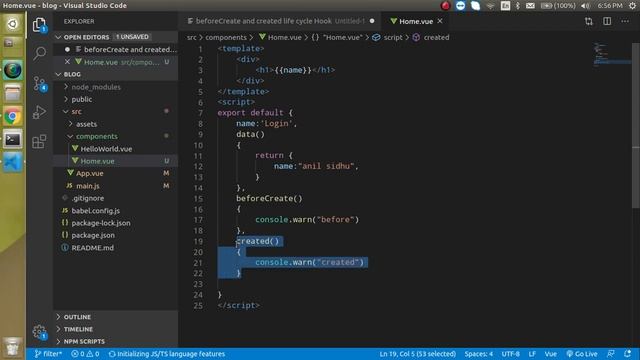
Task: Click Ln 19, Col 5 cursor position indicator
Action: [418, 354]
